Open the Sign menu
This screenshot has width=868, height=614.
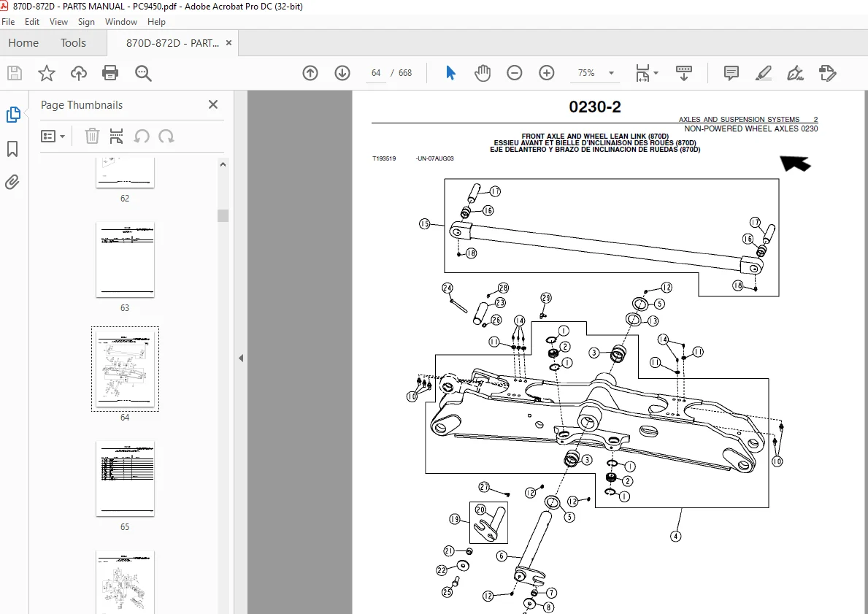tap(86, 22)
